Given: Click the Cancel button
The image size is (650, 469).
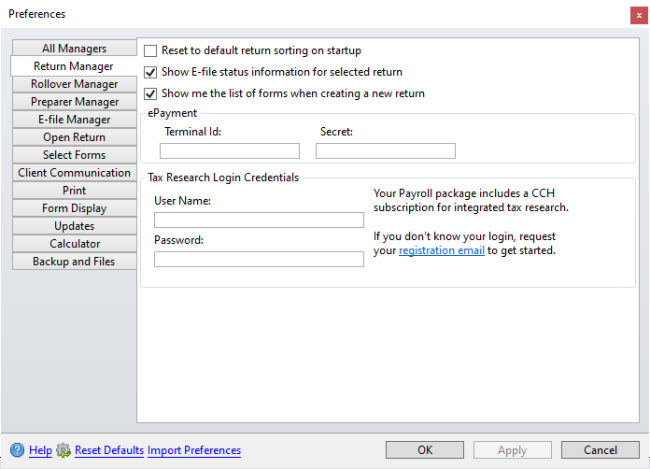Looking at the screenshot, I should point(600,450).
